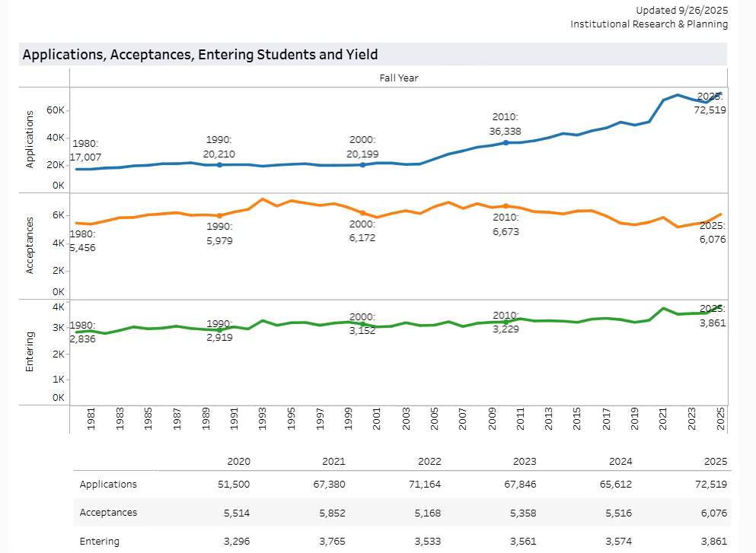756x553 pixels.
Task: Select the Entering vertical axis title
Action: point(30,351)
